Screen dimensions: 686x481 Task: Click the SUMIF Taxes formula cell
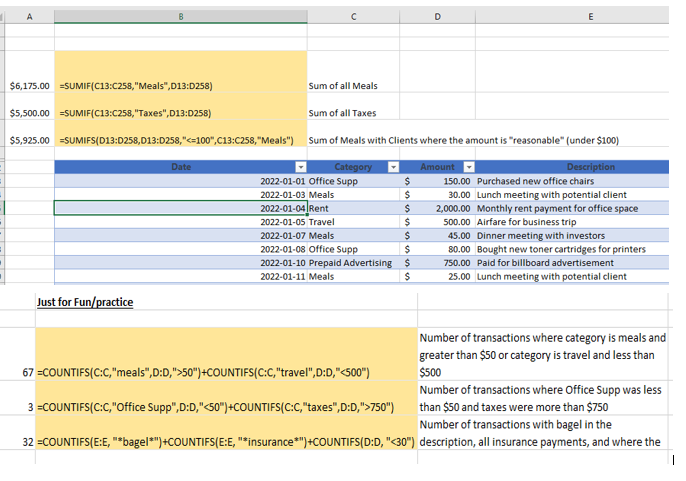(x=181, y=106)
